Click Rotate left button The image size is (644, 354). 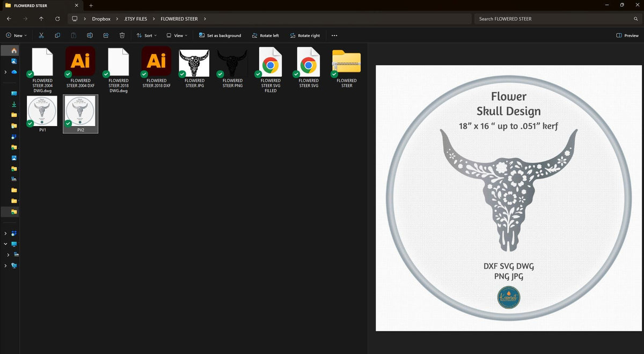click(265, 35)
